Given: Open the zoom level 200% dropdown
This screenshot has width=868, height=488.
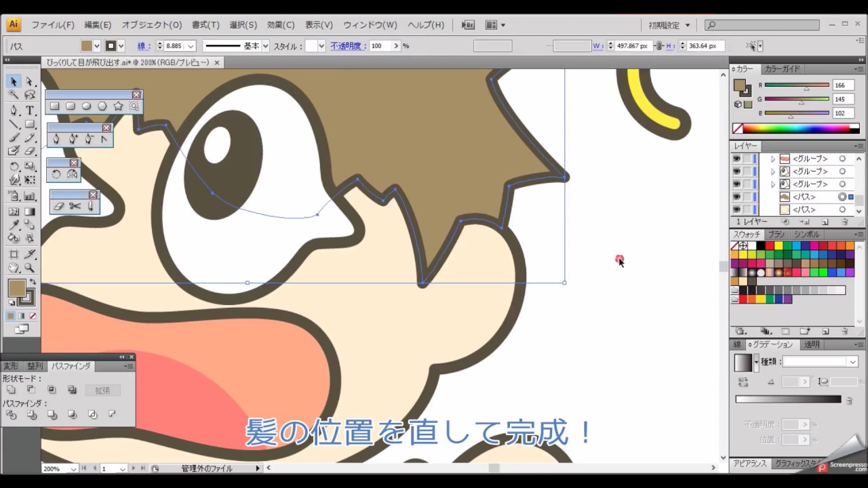Looking at the screenshot, I should (x=74, y=468).
